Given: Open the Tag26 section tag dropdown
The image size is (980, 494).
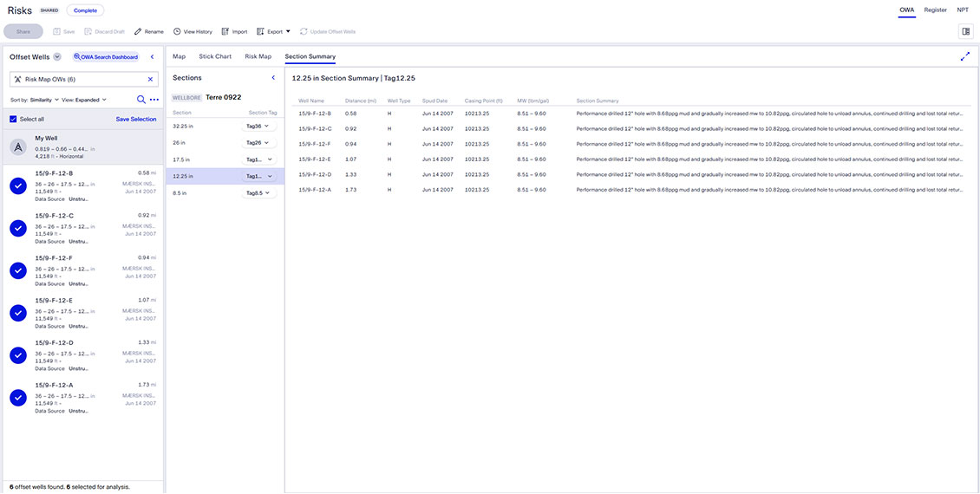Looking at the screenshot, I should 258,142.
